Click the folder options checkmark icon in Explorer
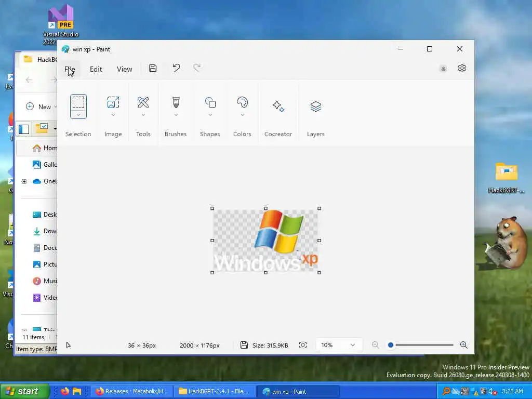The image size is (532, 399). (x=42, y=128)
